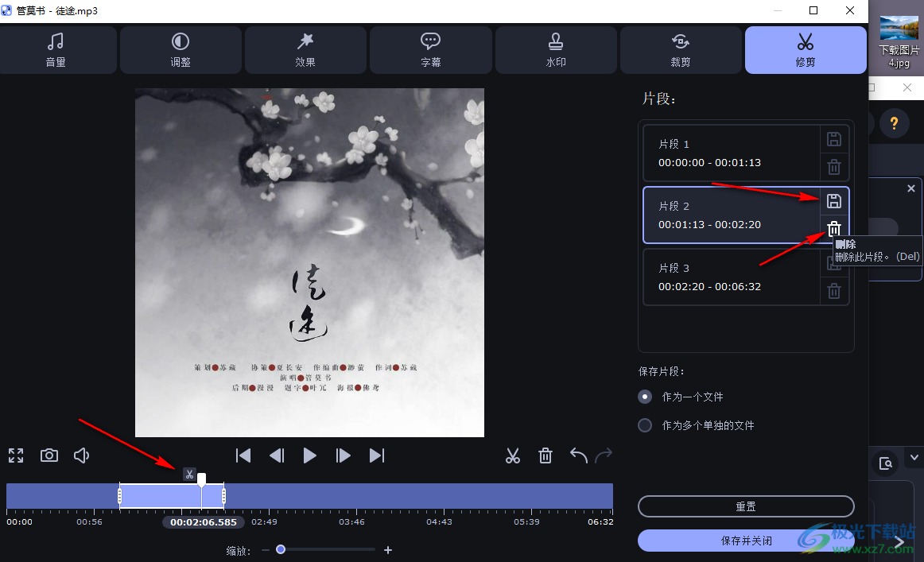Image resolution: width=924 pixels, height=562 pixels.
Task: Click the timeline playhead handle
Action: pos(201,479)
